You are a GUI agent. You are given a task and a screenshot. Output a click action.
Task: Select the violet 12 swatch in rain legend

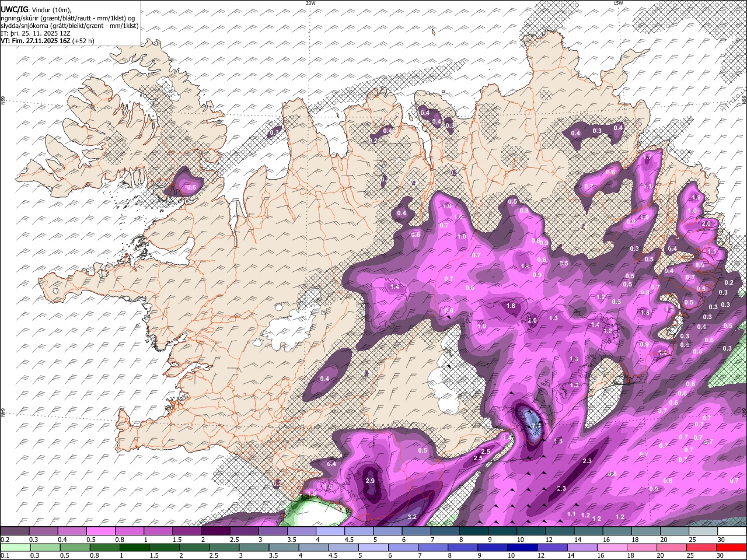coord(552,547)
